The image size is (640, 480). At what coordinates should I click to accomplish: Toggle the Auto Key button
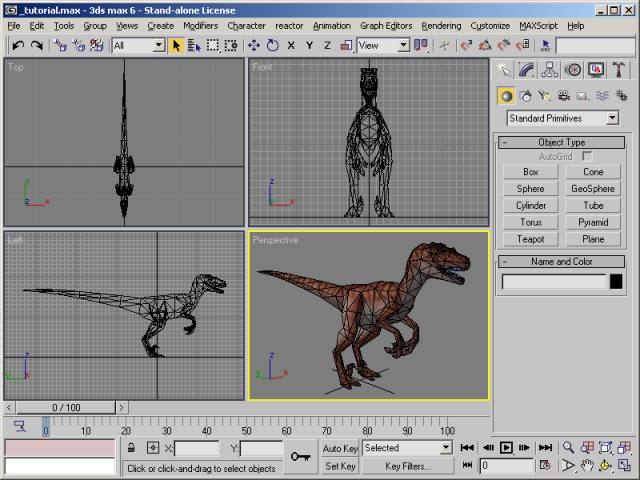340,448
